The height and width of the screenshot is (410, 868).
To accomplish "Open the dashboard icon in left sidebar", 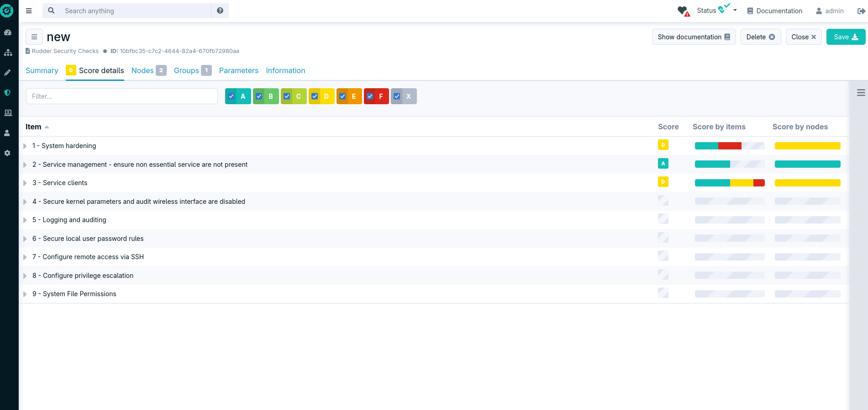I will click(8, 32).
